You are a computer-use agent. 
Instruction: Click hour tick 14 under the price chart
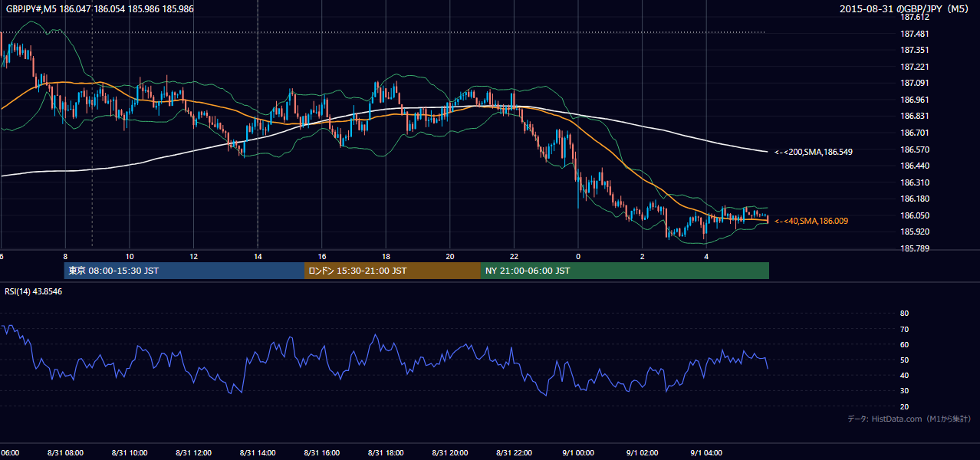tap(258, 256)
